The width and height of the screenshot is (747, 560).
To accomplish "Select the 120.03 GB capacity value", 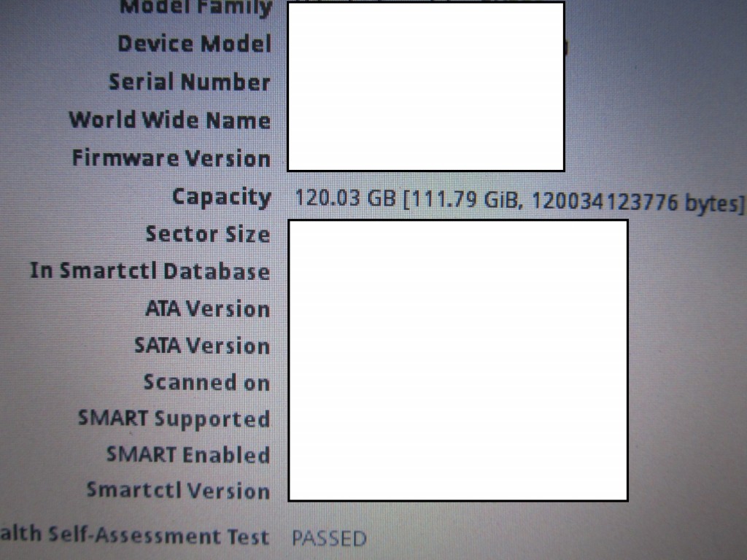I will pyautogui.click(x=345, y=198).
